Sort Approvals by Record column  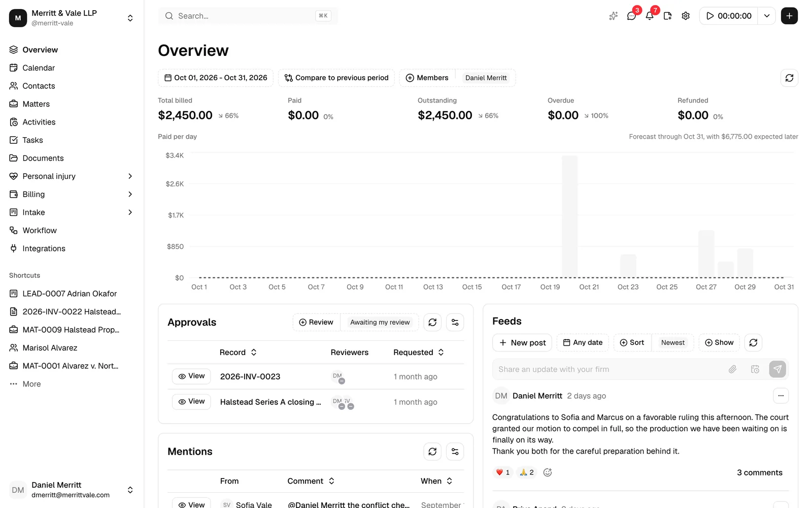[x=238, y=352]
